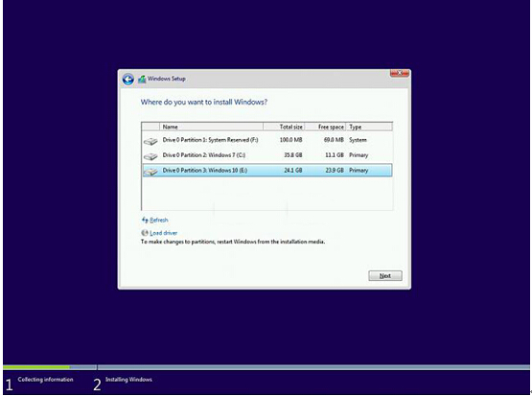Select Drive 0 Partition 3: Windows 10 (E:)
Screen dimensions: 532x396
pyautogui.click(x=267, y=171)
